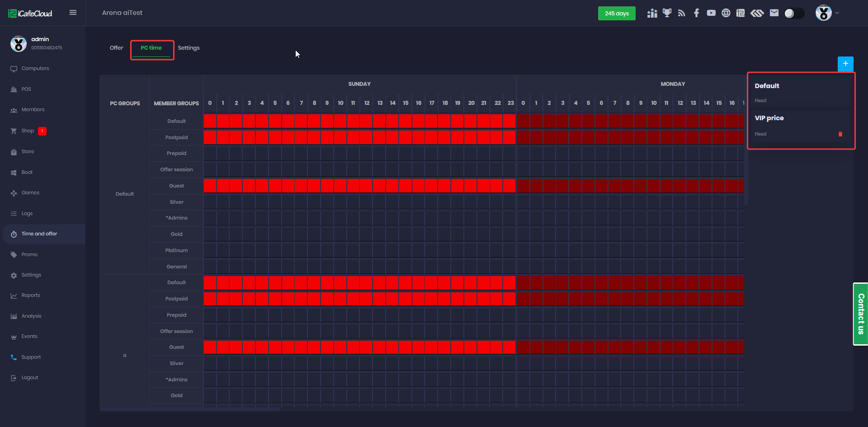
Task: Click the trophy icon in header
Action: click(667, 13)
